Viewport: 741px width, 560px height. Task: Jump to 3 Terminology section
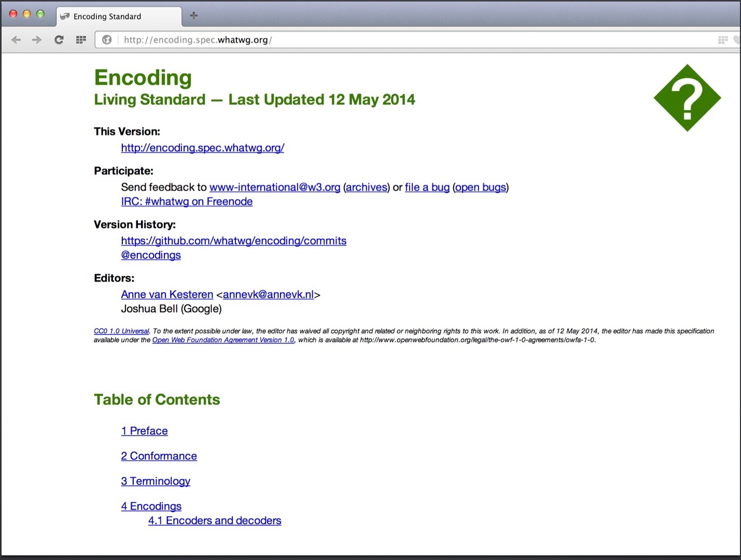(156, 481)
